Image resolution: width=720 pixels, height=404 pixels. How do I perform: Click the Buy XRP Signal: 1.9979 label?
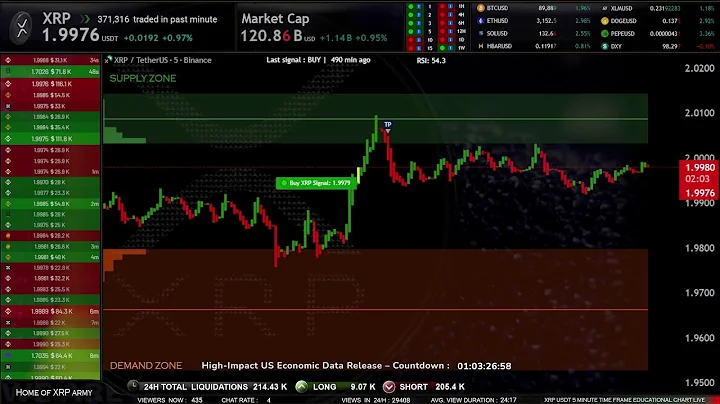coord(316,183)
